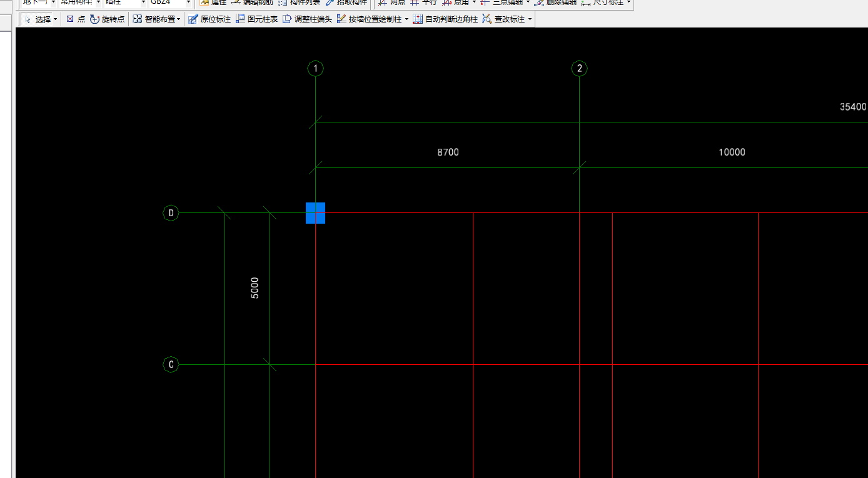This screenshot has height=478, width=868.
Task: Click the 删除辅轴 delete auxiliary axis tool
Action: click(555, 2)
